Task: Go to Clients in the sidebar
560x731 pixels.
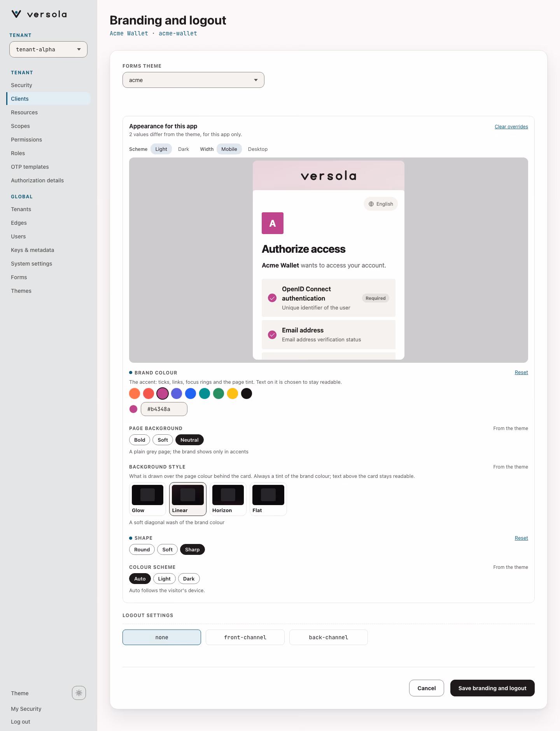Action: (x=48, y=99)
